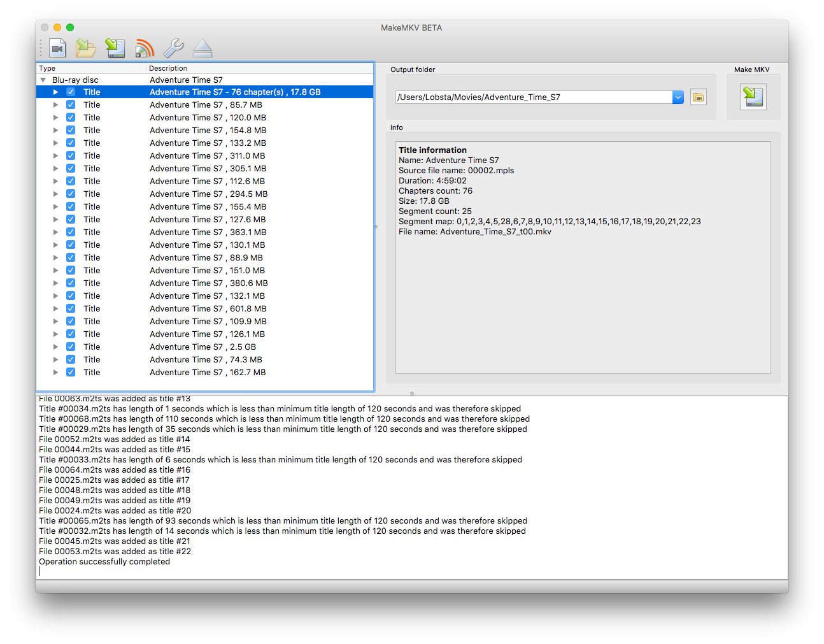The width and height of the screenshot is (824, 644).
Task: Select the row Adventure Time S7, 109.9 MB
Action: pos(205,322)
